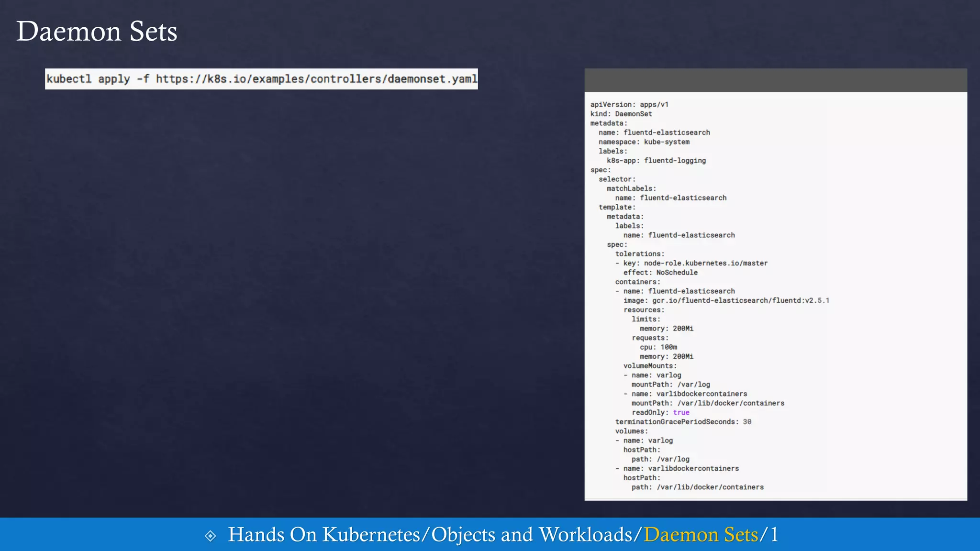Click the 'volumeMounts:' line
Image resolution: width=980 pixels, height=551 pixels.
(650, 366)
